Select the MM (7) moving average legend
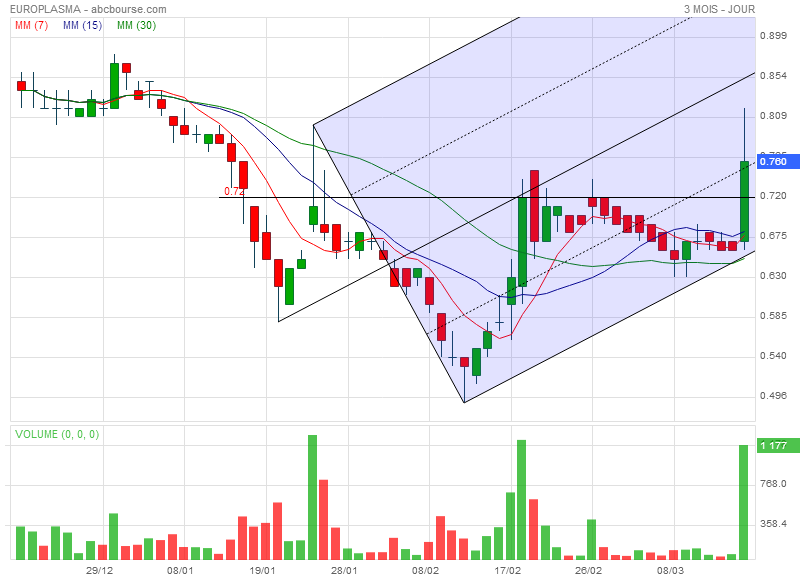The height and width of the screenshot is (580, 800). coord(32,25)
